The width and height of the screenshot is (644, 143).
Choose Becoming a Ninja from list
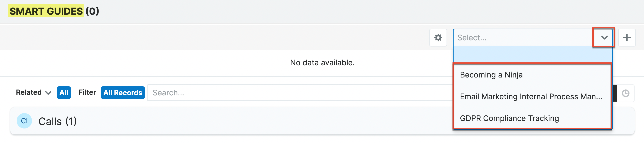pyautogui.click(x=491, y=75)
